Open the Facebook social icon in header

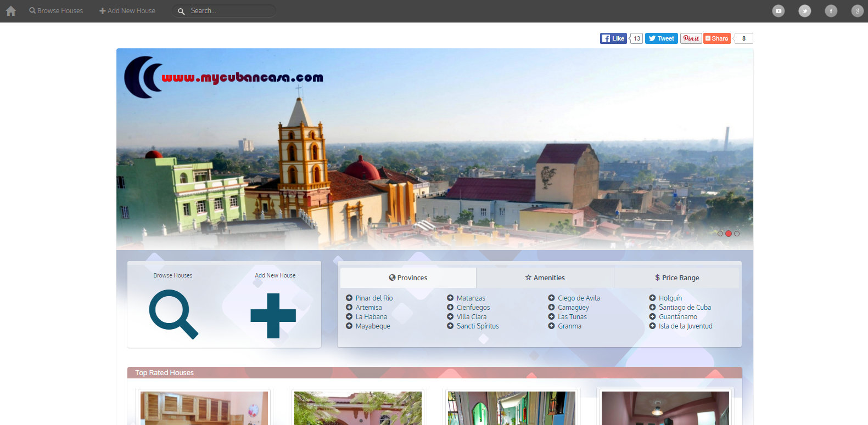click(x=831, y=11)
